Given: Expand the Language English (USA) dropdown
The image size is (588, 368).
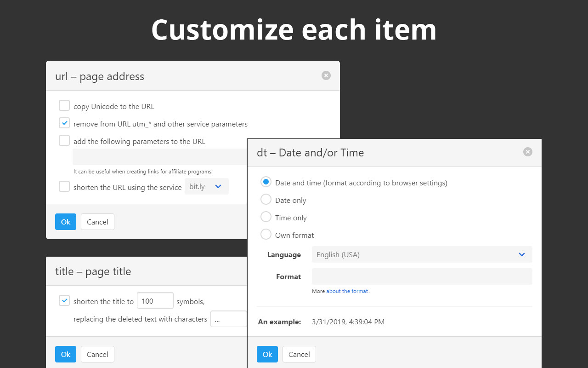Looking at the screenshot, I should [422, 254].
